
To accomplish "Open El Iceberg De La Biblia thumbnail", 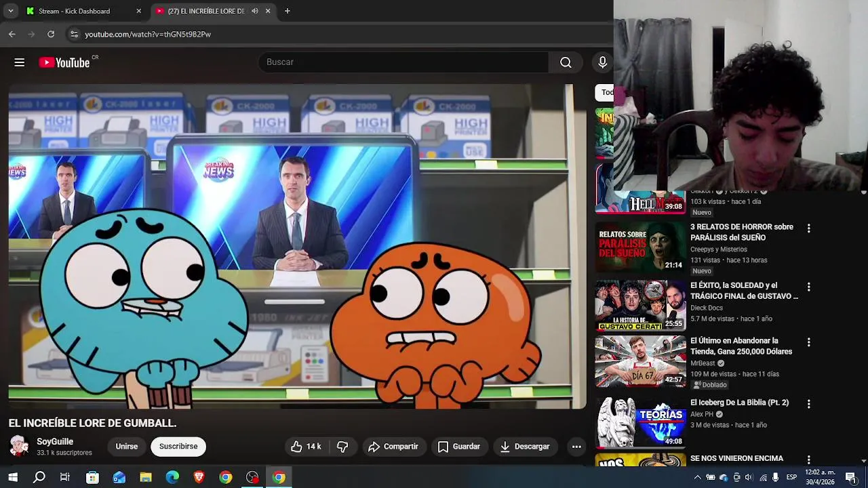I will pos(641,422).
